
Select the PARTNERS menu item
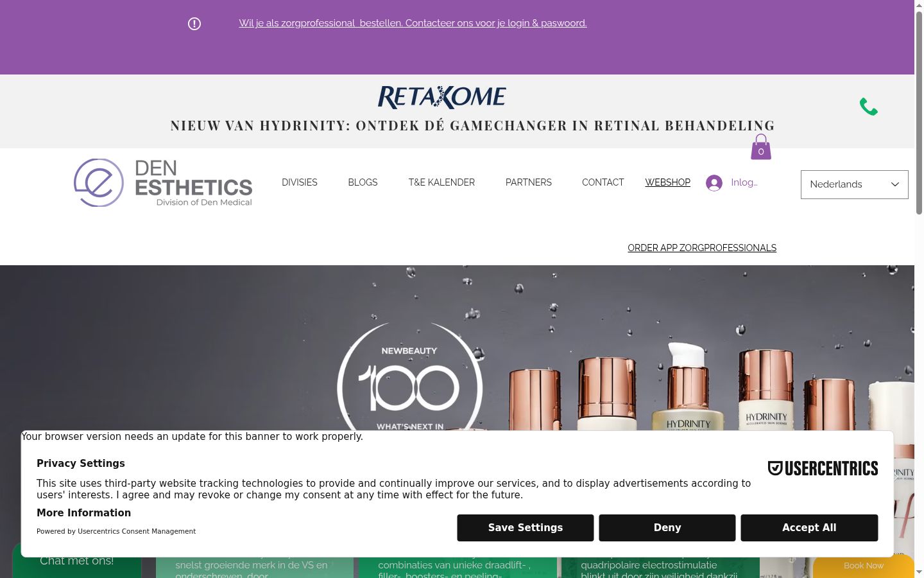tap(529, 182)
